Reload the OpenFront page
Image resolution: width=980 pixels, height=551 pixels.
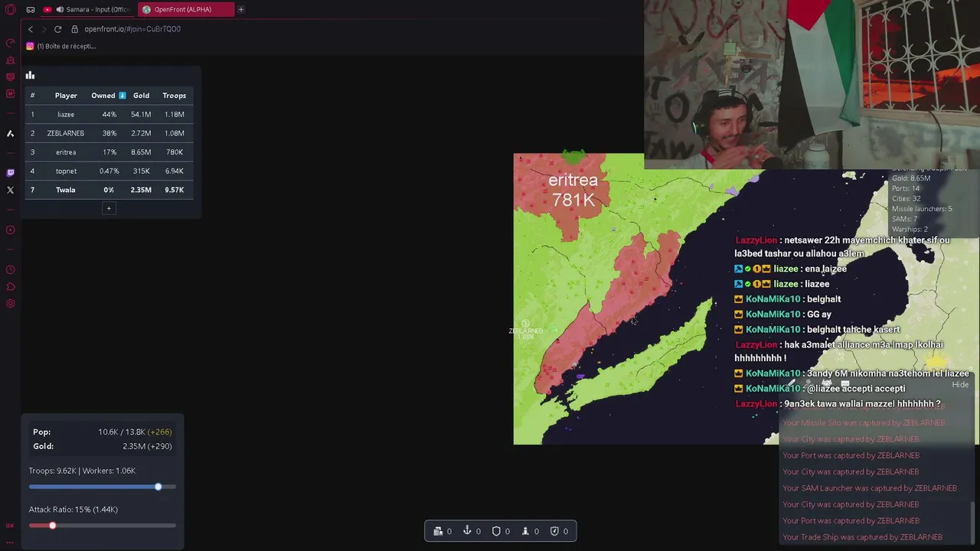pyautogui.click(x=57, y=29)
